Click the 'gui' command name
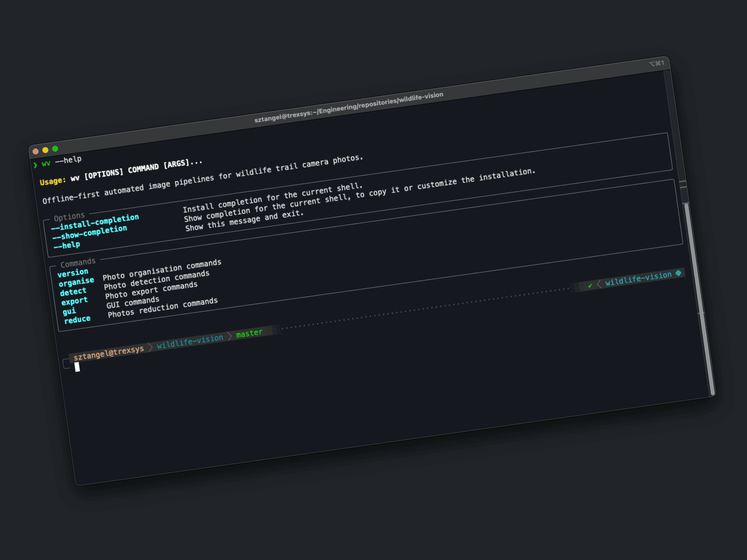This screenshot has width=747, height=560. (x=69, y=311)
